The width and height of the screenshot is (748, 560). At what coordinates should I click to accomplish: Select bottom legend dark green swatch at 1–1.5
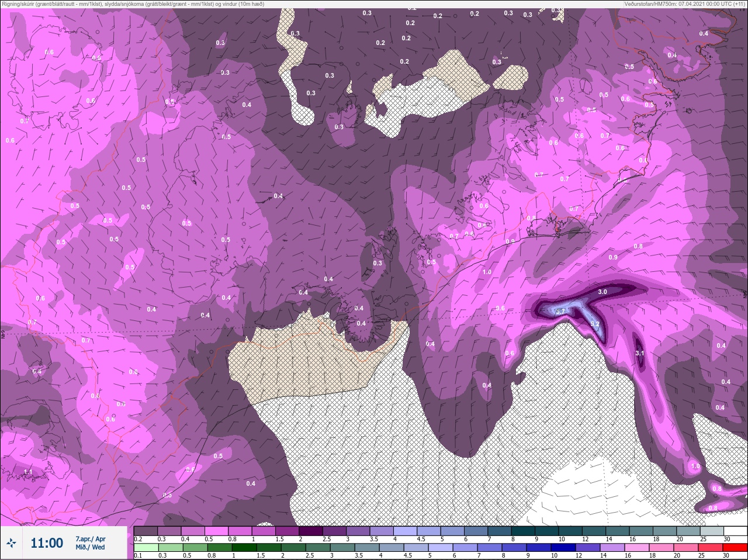(x=244, y=548)
